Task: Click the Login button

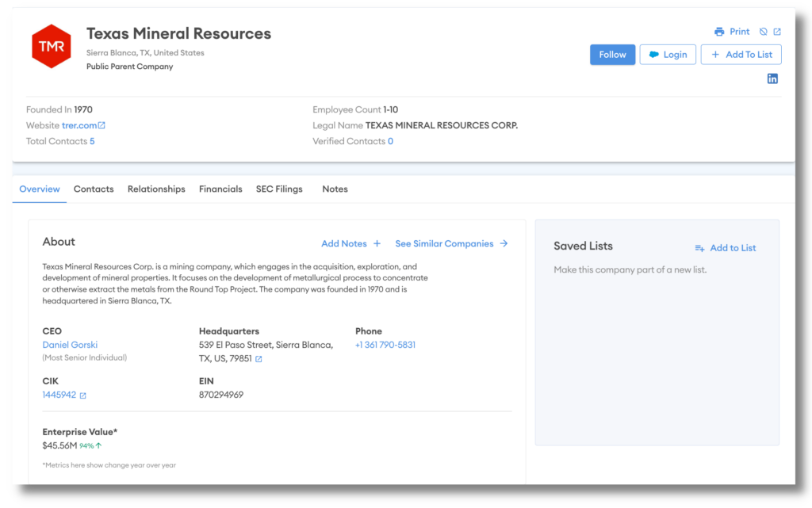Action: pyautogui.click(x=668, y=55)
